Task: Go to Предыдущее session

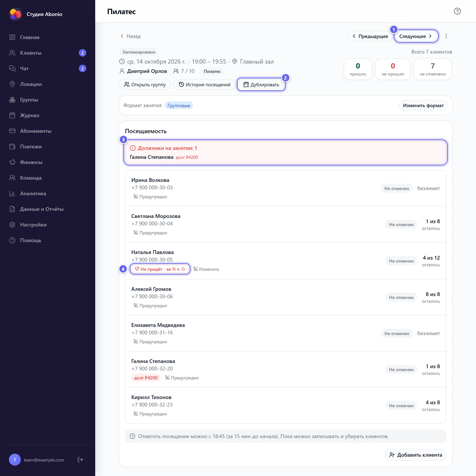Action: (x=370, y=36)
